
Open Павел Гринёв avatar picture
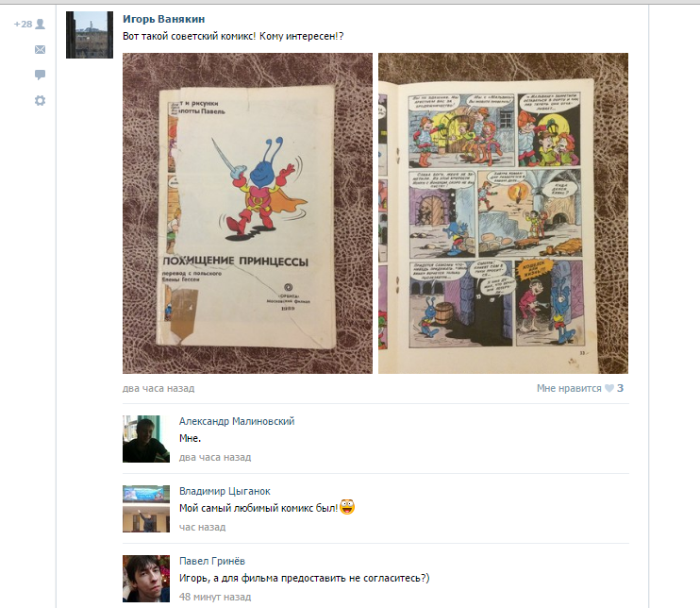click(146, 579)
